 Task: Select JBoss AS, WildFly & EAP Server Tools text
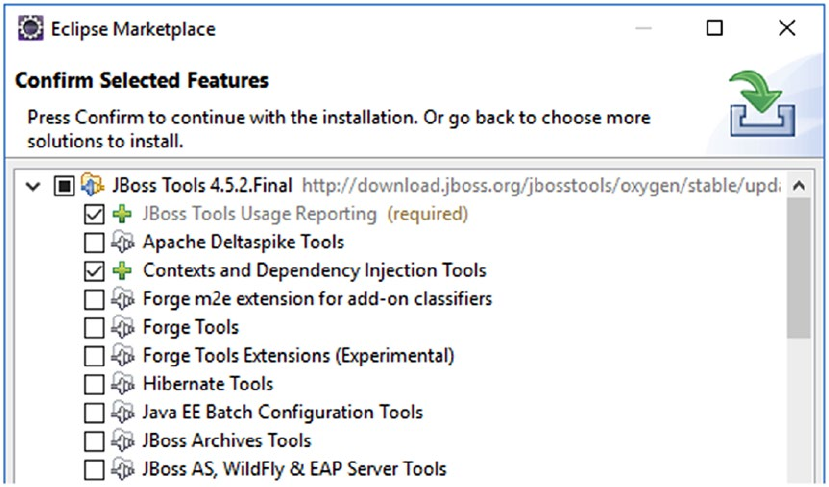[294, 470]
